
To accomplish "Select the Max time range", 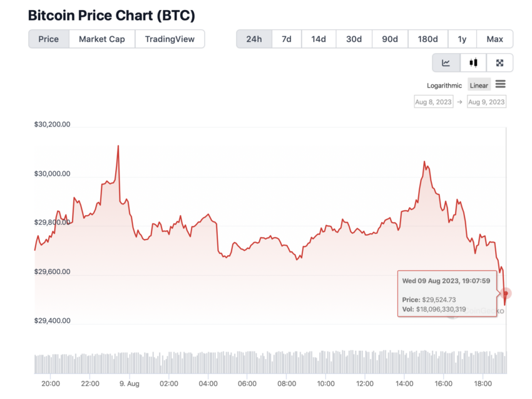I will pyautogui.click(x=494, y=39).
